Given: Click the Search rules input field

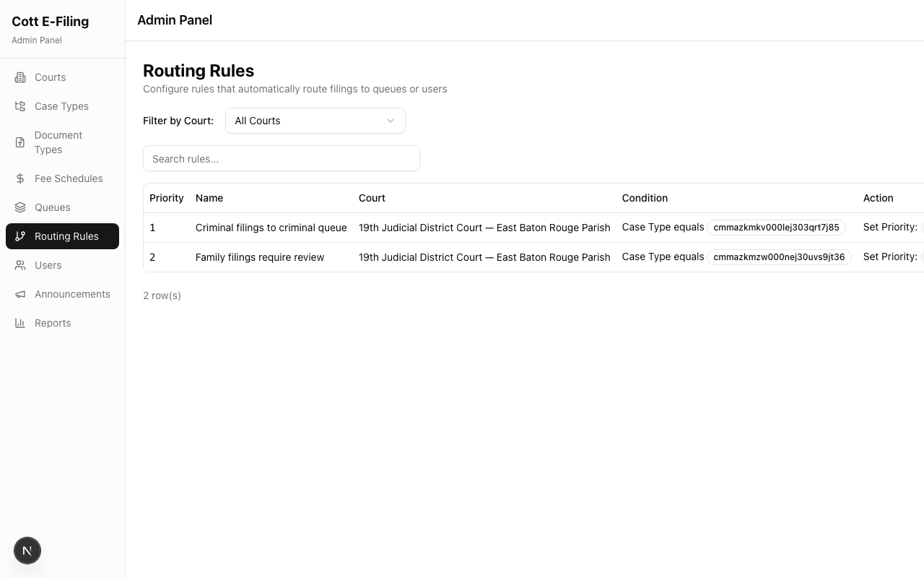Looking at the screenshot, I should click(x=282, y=158).
